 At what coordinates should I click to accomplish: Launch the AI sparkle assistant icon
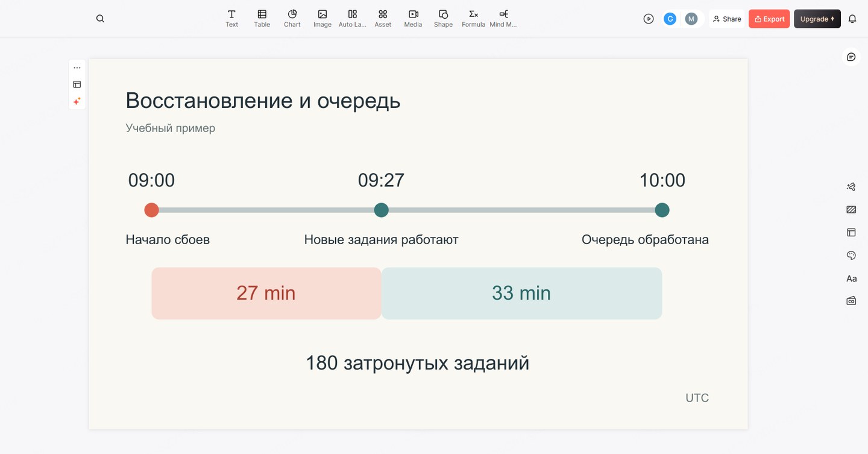77,101
